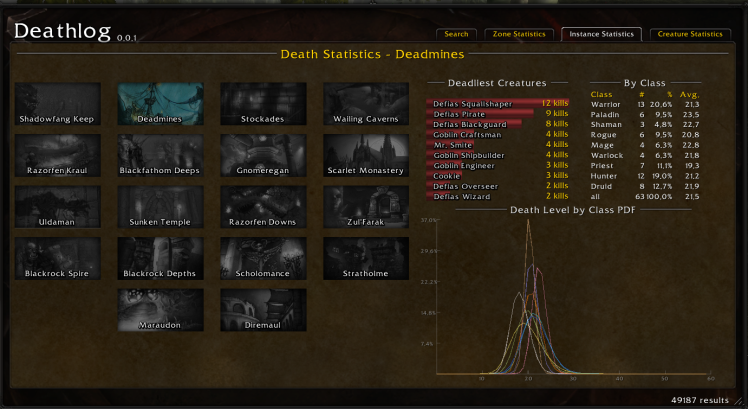Viewport: 748px width, 409px height.
Task: Select the Warlock class row
Action: tap(645, 156)
